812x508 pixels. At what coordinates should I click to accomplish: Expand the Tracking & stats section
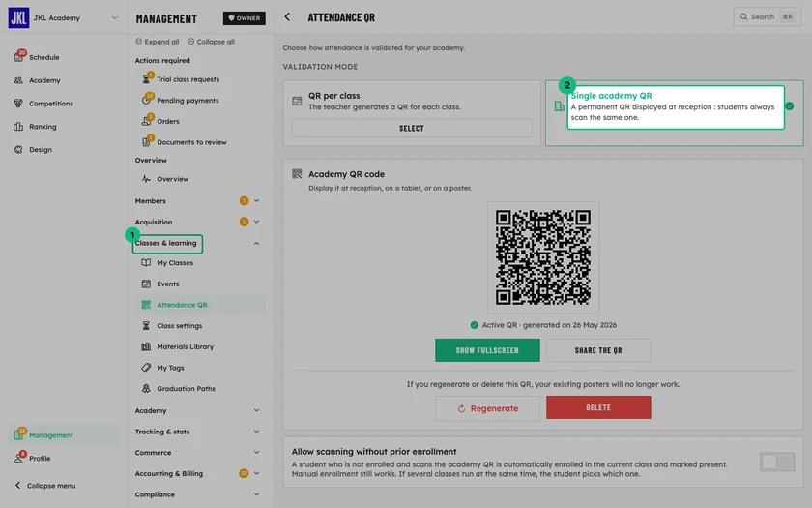coord(256,432)
